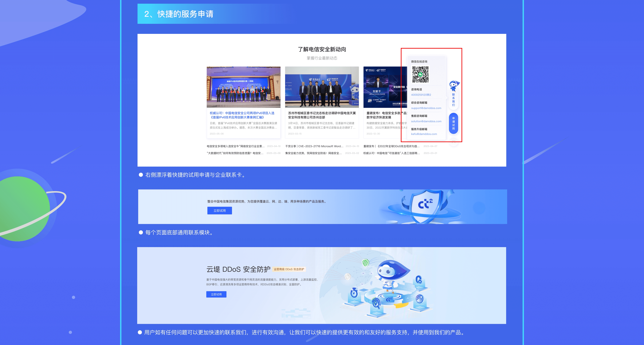This screenshot has width=644, height=345.
Task: Click the 2023-04-10 date beside 电信安全多领域
Action: tap(274, 146)
